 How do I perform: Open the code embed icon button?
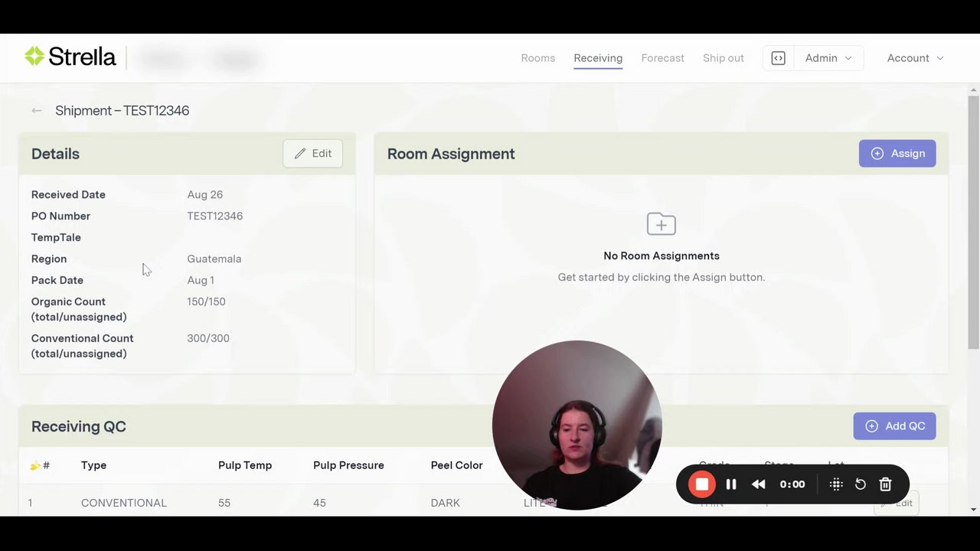pyautogui.click(x=778, y=58)
